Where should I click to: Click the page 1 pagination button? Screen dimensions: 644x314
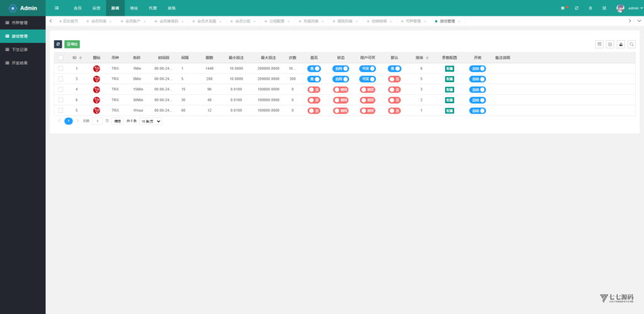(x=69, y=121)
